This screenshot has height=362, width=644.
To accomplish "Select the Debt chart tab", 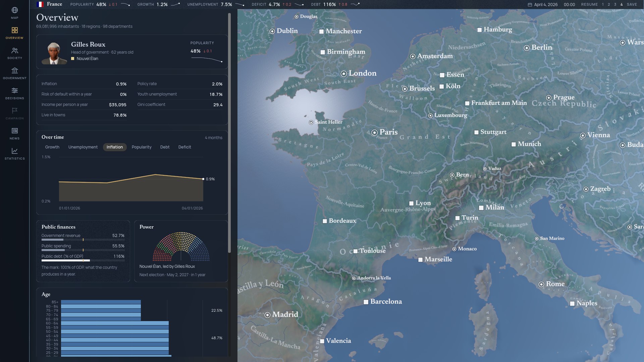I will click(x=165, y=147).
